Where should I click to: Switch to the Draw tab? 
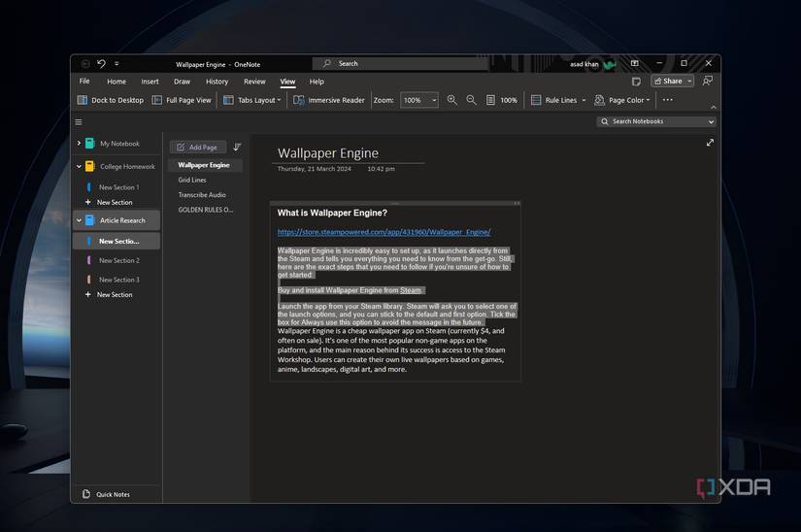pyautogui.click(x=182, y=82)
